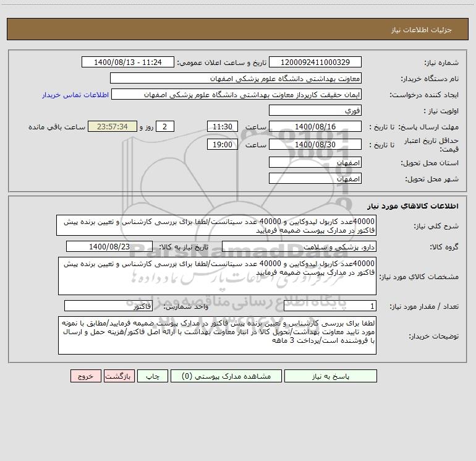Screen dimensions: 476x461
Task: Click the buyer notes text area (توضیحات خریدار)
Action: (217, 335)
